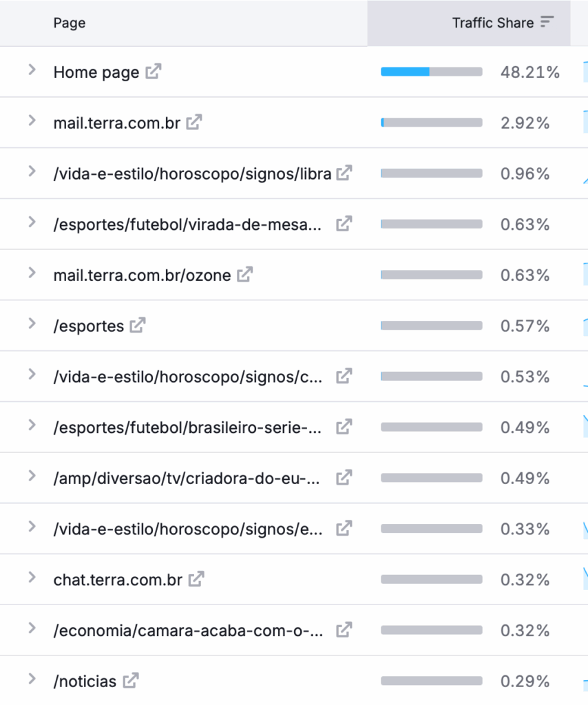Click the Page column header
The height and width of the screenshot is (705, 588).
click(x=69, y=23)
